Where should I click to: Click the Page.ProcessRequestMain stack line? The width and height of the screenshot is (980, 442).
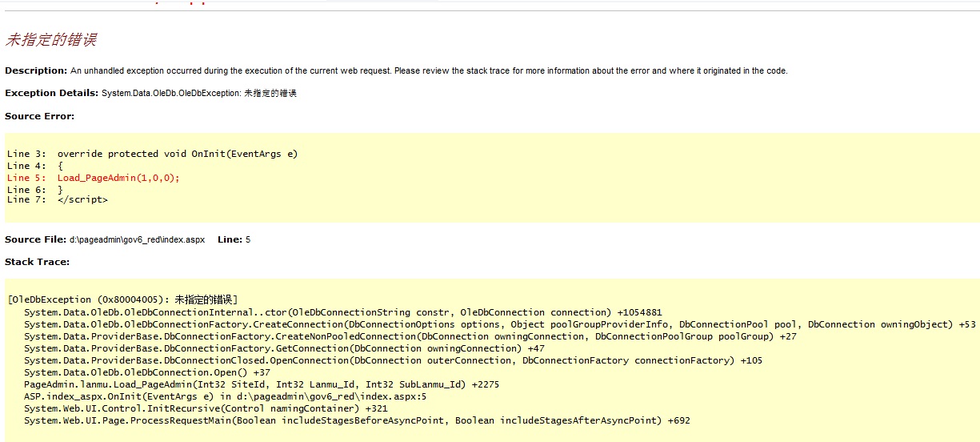click(x=357, y=420)
